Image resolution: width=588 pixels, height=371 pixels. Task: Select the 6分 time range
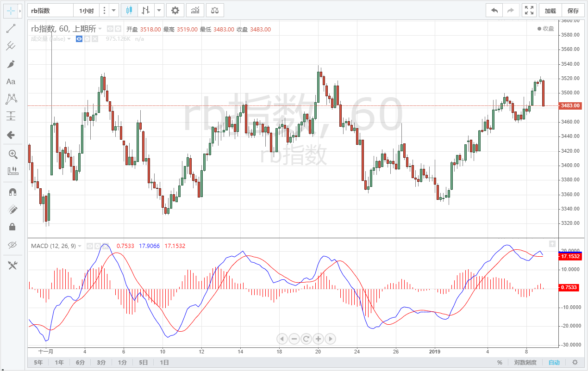coord(80,363)
